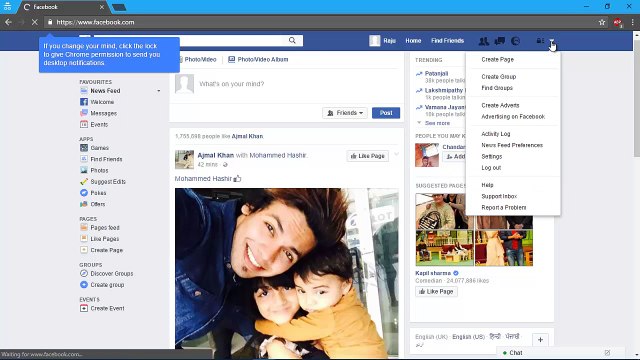Image resolution: width=640 pixels, height=360 pixels.
Task: Open Activity Log from menu
Action: click(496, 134)
